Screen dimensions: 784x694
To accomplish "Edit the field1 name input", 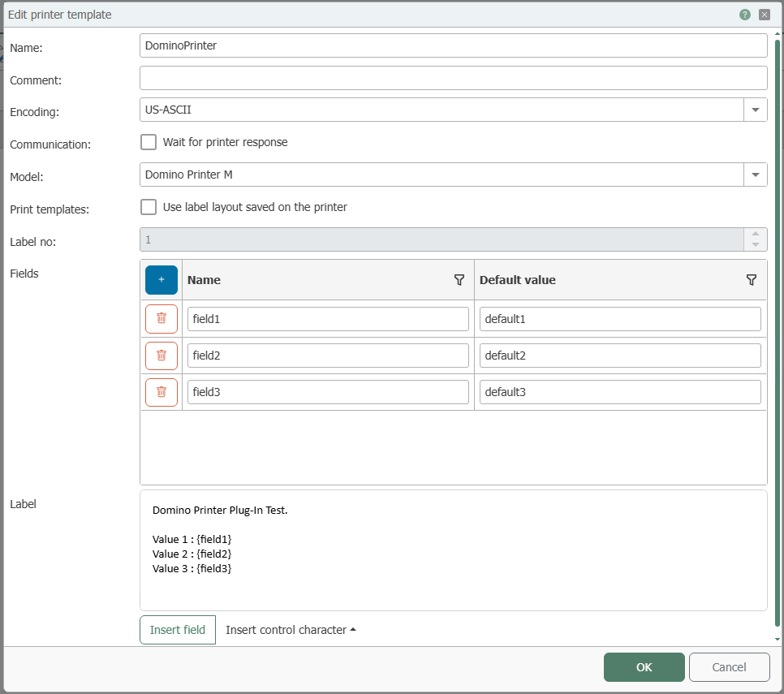I will (x=328, y=319).
